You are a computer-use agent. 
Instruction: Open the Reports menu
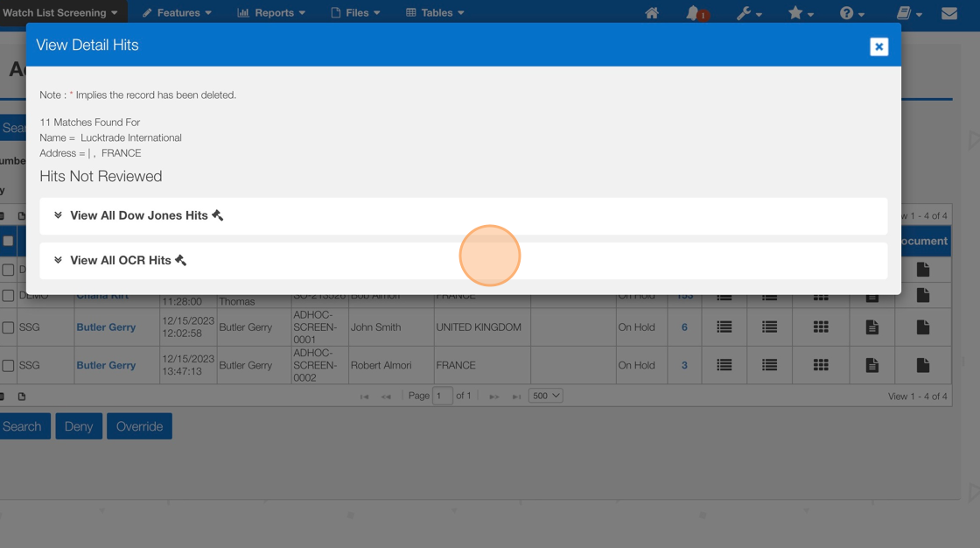click(271, 12)
